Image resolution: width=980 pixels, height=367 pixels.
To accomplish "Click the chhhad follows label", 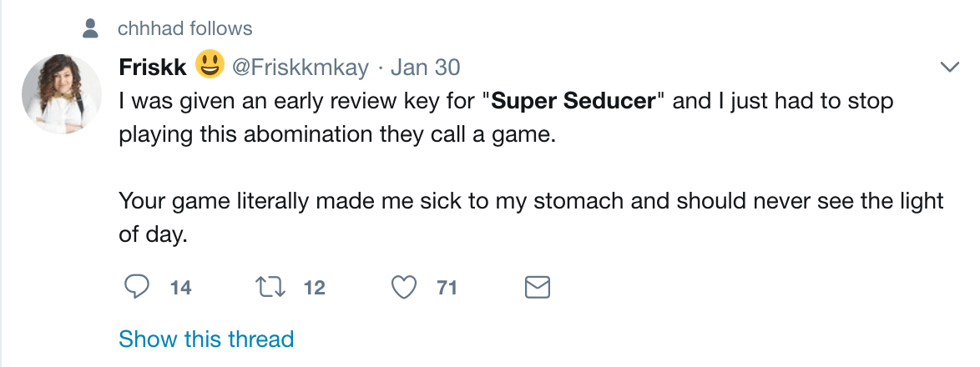I will point(185,28).
